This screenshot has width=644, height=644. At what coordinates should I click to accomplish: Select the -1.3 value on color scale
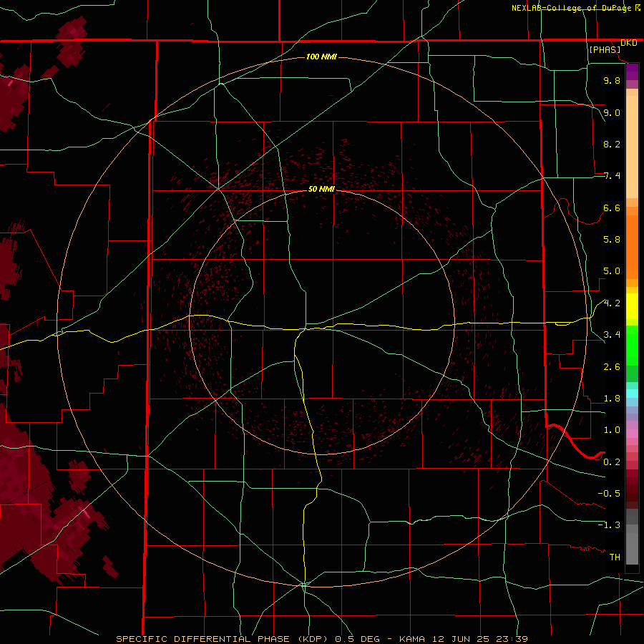click(609, 525)
